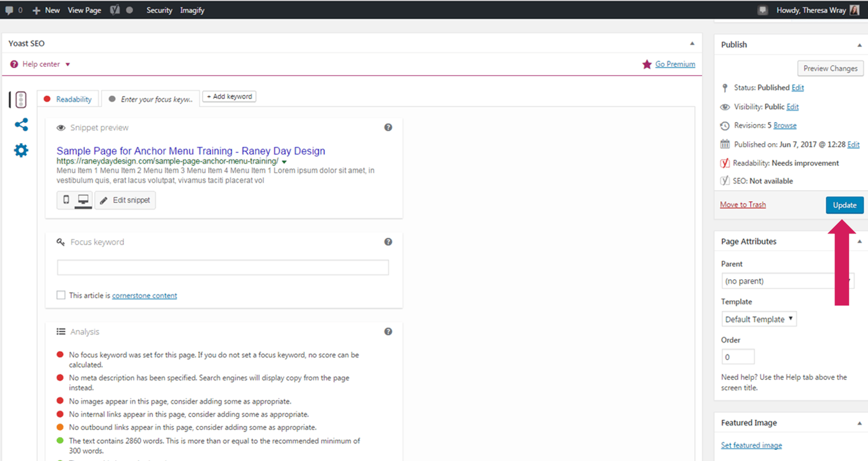Screen dimensions: 868x461
Task: Open the Parent page dropdown
Action: click(x=788, y=281)
